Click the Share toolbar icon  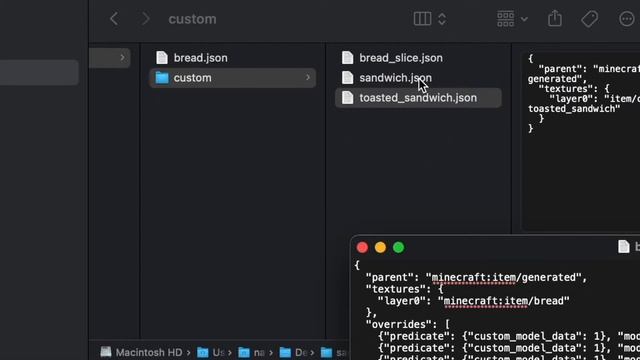[x=555, y=18]
